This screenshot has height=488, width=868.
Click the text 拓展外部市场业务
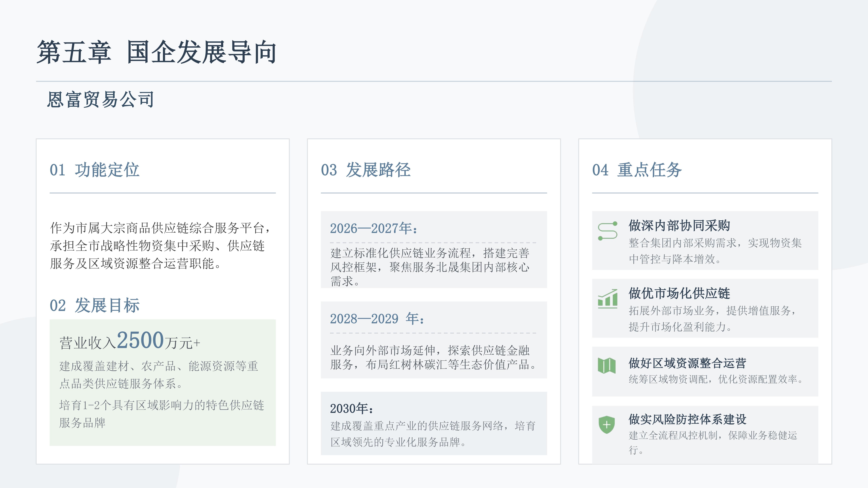[x=713, y=319]
